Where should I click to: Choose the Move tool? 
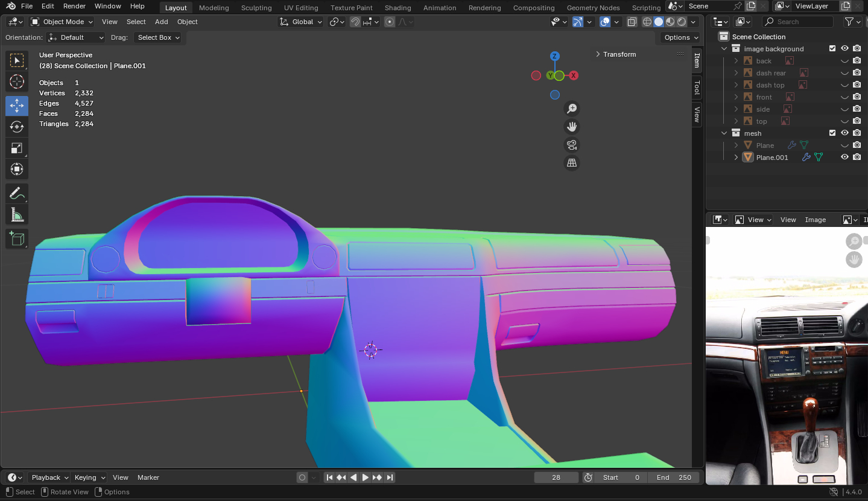pos(17,106)
